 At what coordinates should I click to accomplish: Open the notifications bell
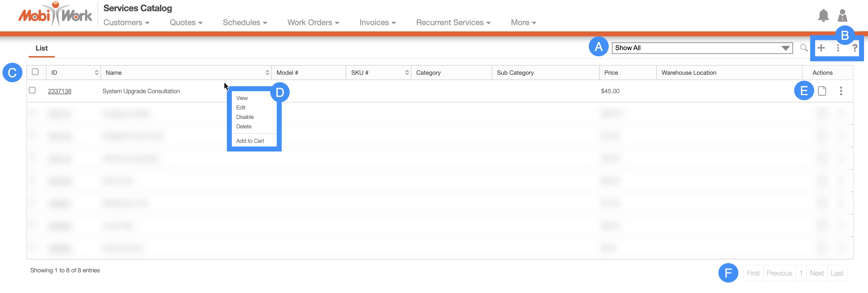[x=823, y=15]
